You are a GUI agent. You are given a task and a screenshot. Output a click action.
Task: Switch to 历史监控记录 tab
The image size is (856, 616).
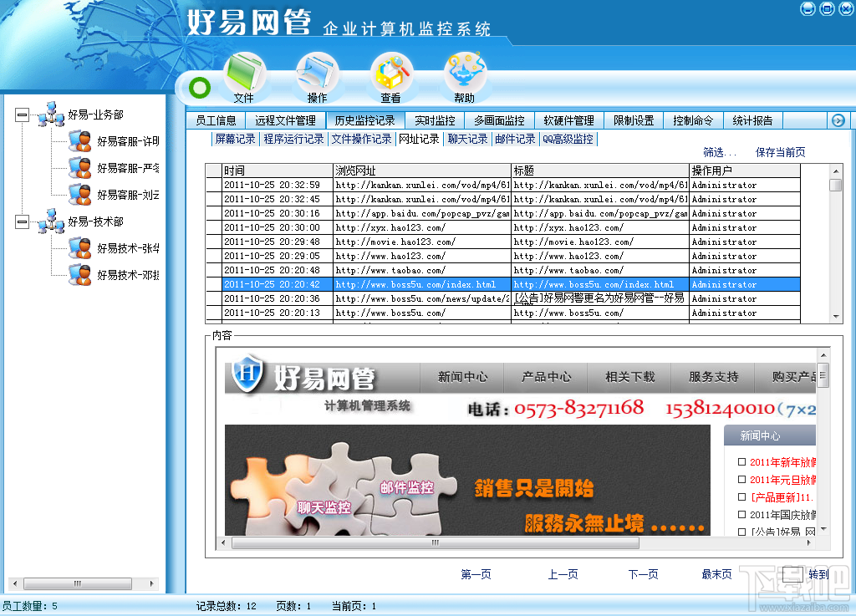click(364, 120)
